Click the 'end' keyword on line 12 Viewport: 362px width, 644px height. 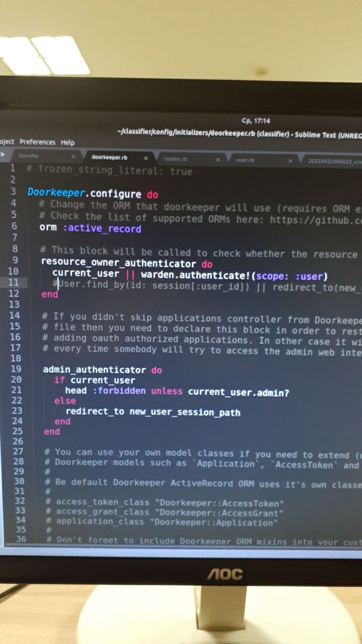[x=50, y=294]
